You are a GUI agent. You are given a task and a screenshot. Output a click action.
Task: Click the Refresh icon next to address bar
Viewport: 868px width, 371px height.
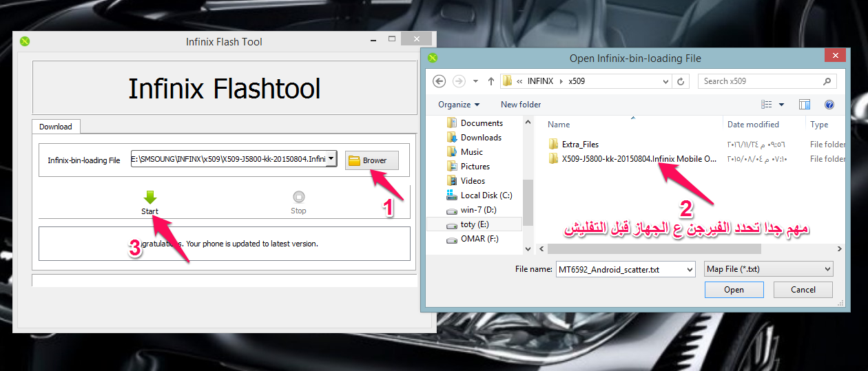(681, 81)
